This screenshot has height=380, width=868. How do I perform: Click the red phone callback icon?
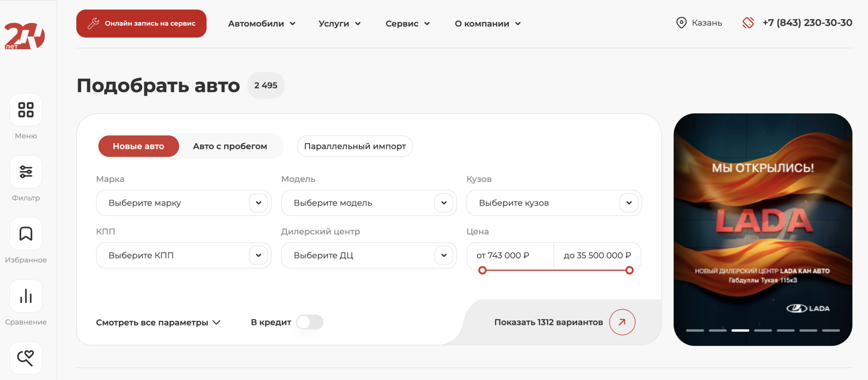click(748, 23)
